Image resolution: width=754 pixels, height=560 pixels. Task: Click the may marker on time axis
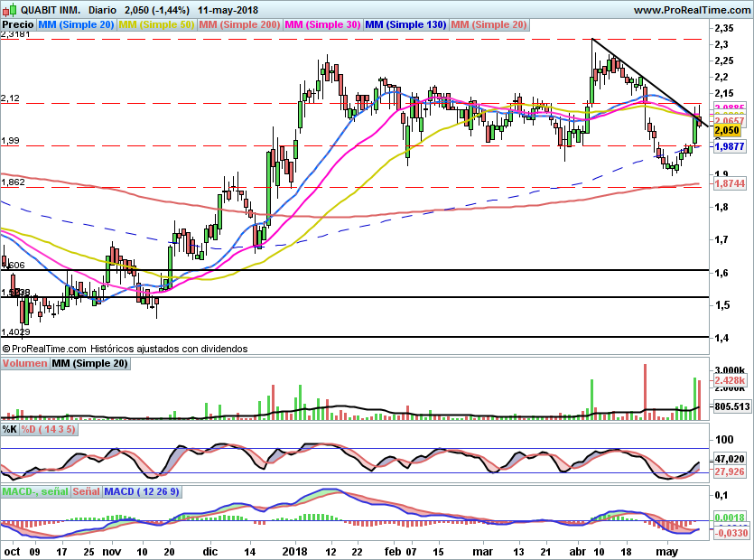coord(667,551)
